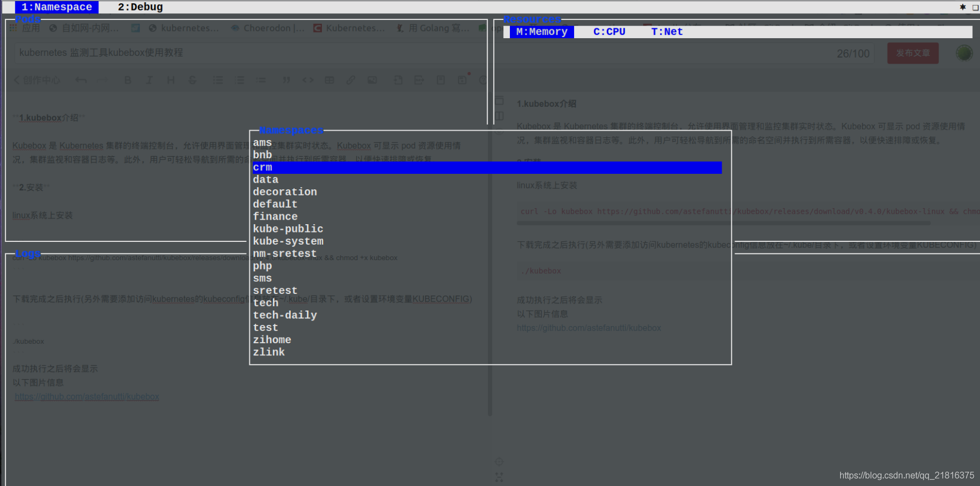Click the ordered list icon in editor toolbar
The width and height of the screenshot is (980, 486).
click(239, 80)
